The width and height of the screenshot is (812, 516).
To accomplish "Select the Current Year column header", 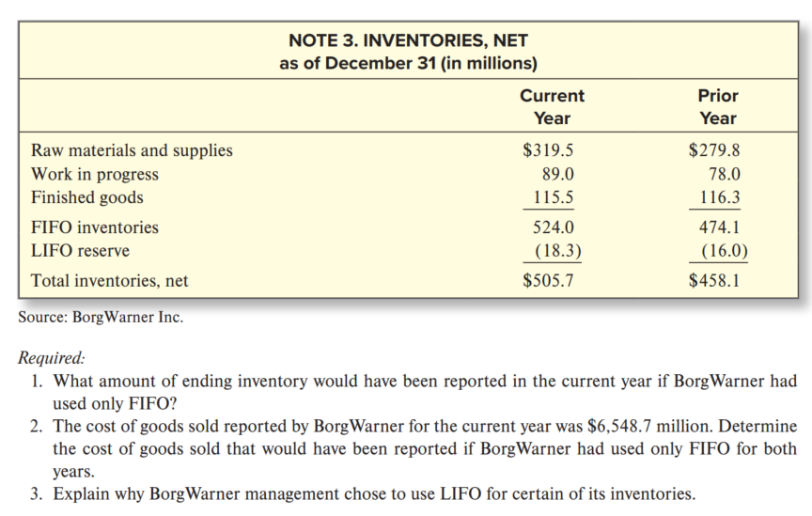I will click(x=552, y=106).
